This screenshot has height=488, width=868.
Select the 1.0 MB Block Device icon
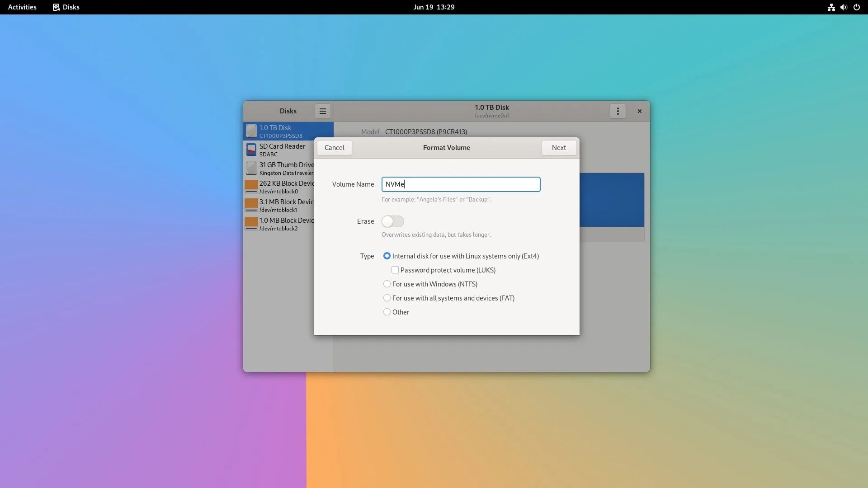(x=251, y=224)
